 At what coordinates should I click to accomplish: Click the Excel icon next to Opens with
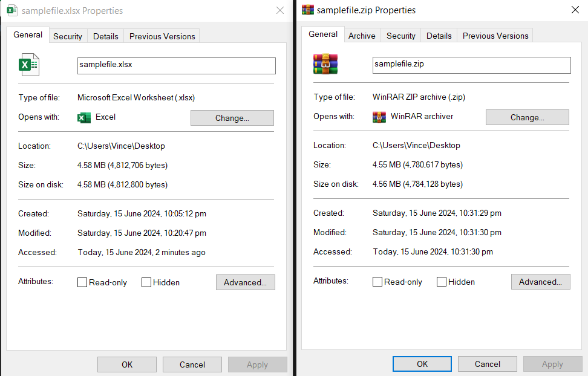click(85, 117)
